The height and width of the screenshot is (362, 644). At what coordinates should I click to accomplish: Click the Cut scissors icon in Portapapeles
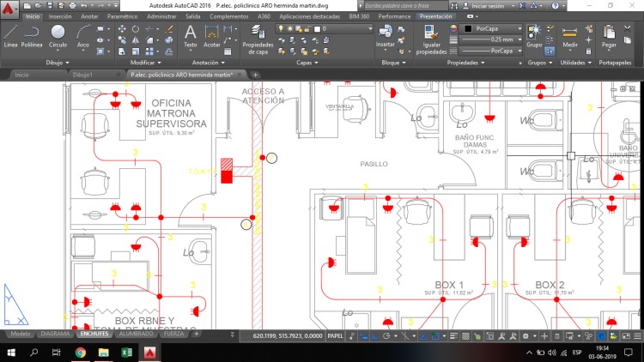627,28
